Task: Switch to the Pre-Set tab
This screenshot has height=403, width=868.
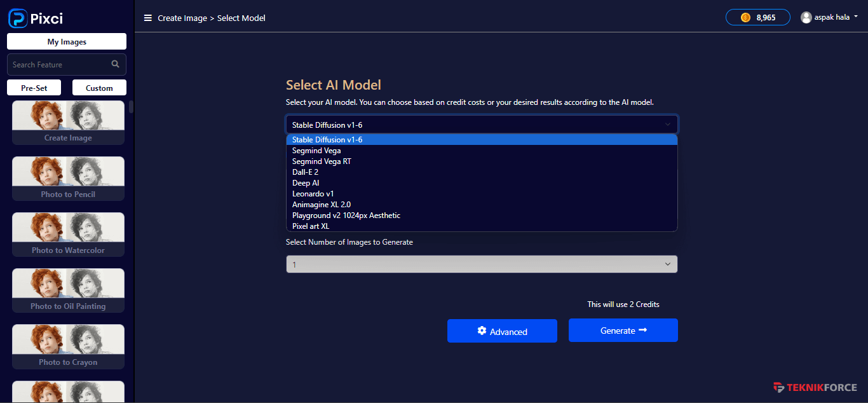Action: [x=34, y=88]
